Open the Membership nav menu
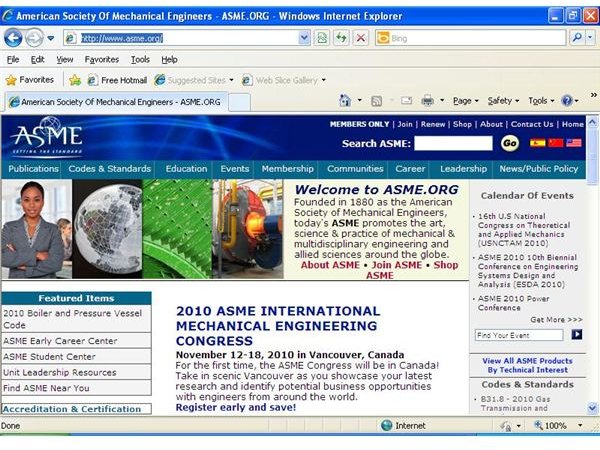 pos(288,169)
